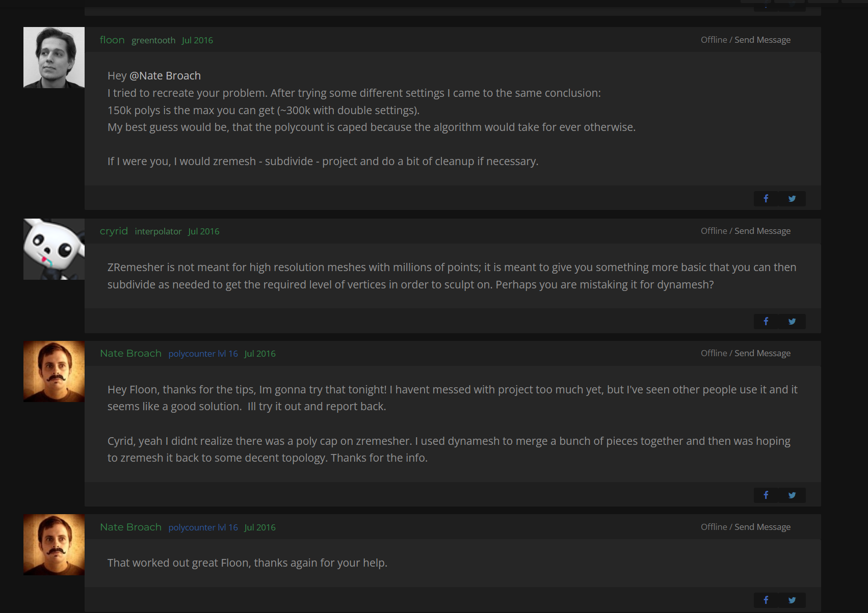Open Jul 2016 date on floon's post

coord(197,40)
